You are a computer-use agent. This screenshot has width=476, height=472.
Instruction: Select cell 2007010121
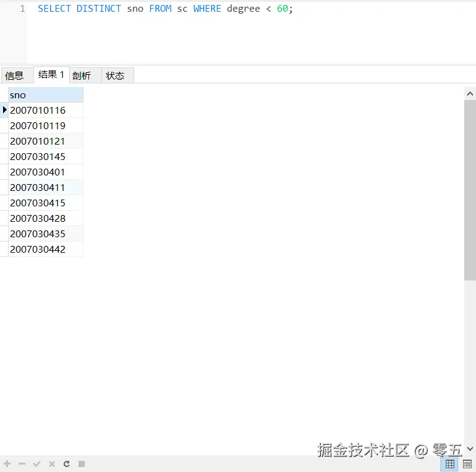pyautogui.click(x=46, y=141)
